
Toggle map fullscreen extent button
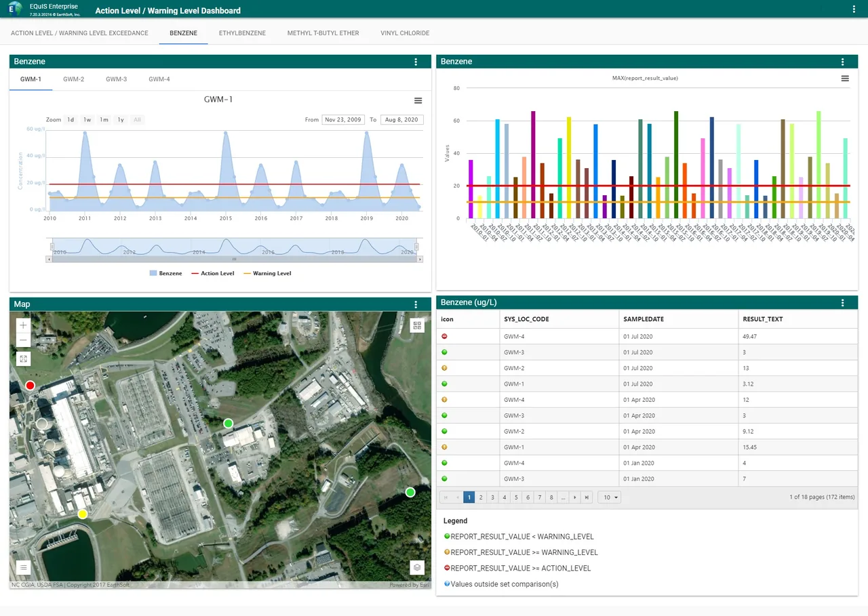[x=23, y=359]
